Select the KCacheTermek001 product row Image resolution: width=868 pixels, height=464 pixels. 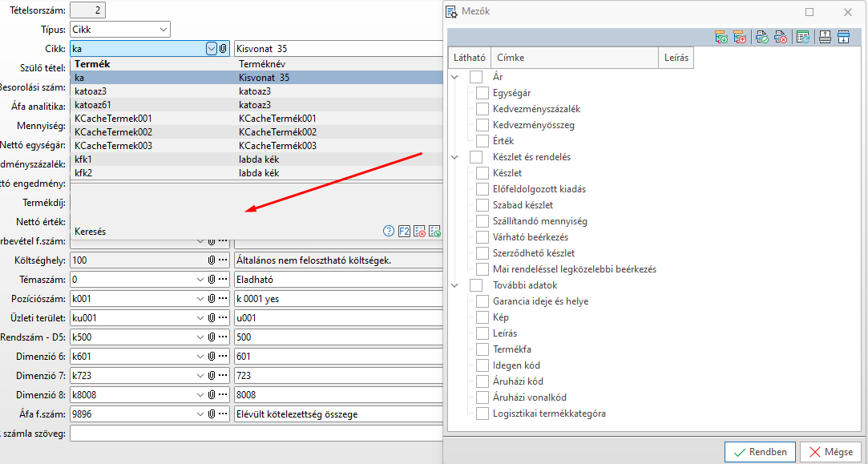256,119
